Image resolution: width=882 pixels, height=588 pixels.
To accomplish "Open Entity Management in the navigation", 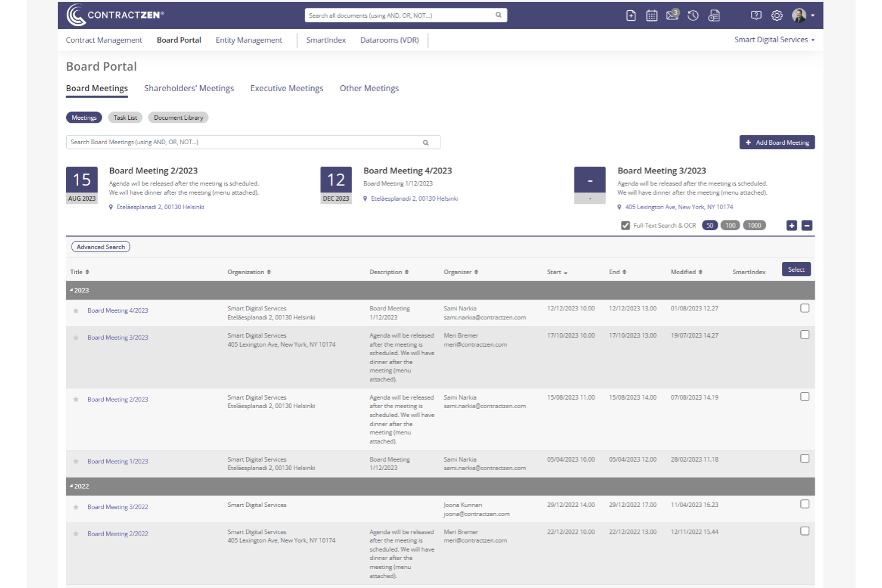I will 249,40.
